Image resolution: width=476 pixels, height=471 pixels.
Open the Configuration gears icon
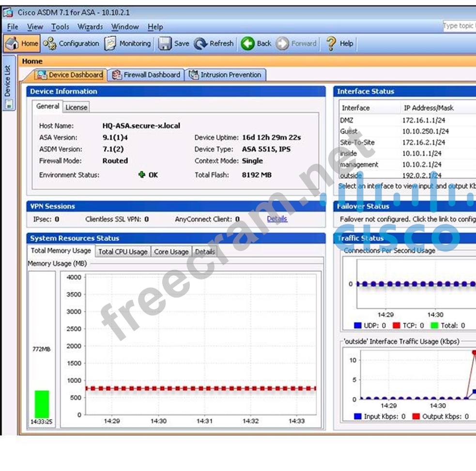[49, 44]
